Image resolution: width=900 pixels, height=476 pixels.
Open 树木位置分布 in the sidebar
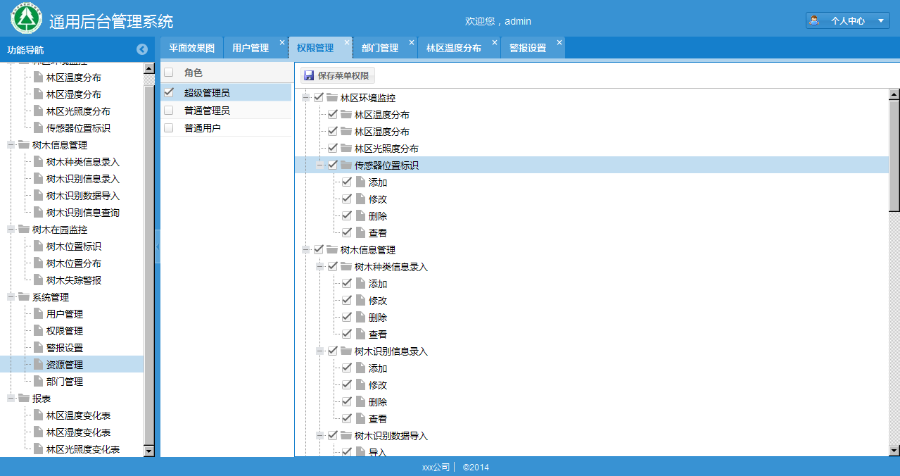73,263
